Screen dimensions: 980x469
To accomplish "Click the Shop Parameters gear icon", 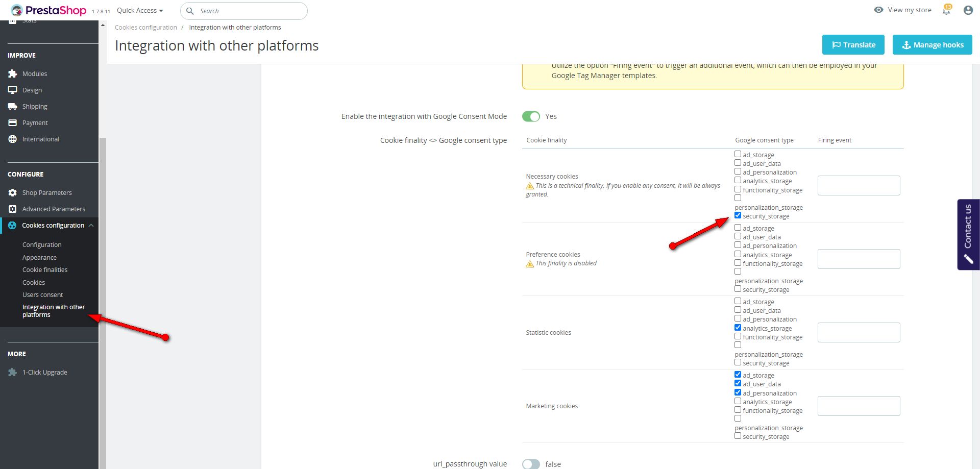I will [13, 193].
